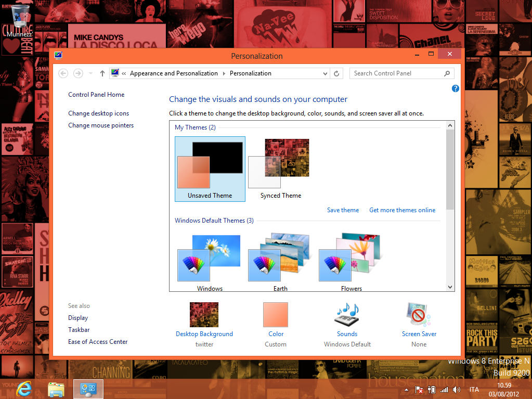Click the Desktop Background text link

(204, 334)
